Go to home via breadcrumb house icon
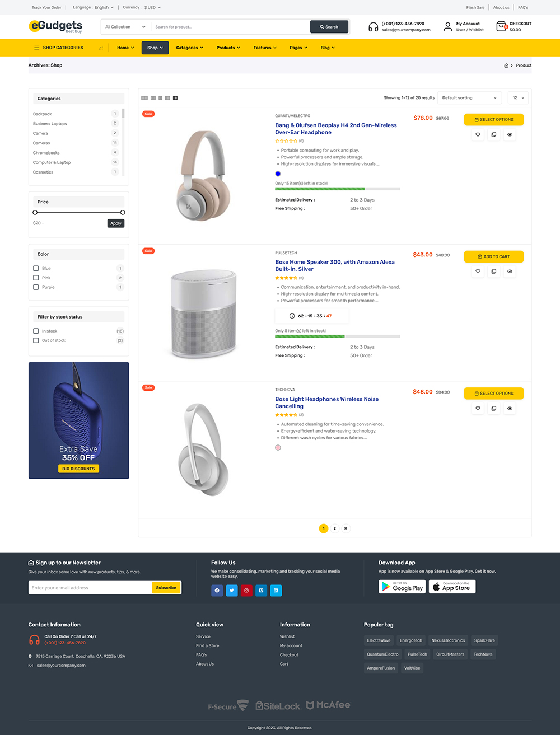This screenshot has height=735, width=560. (x=506, y=65)
